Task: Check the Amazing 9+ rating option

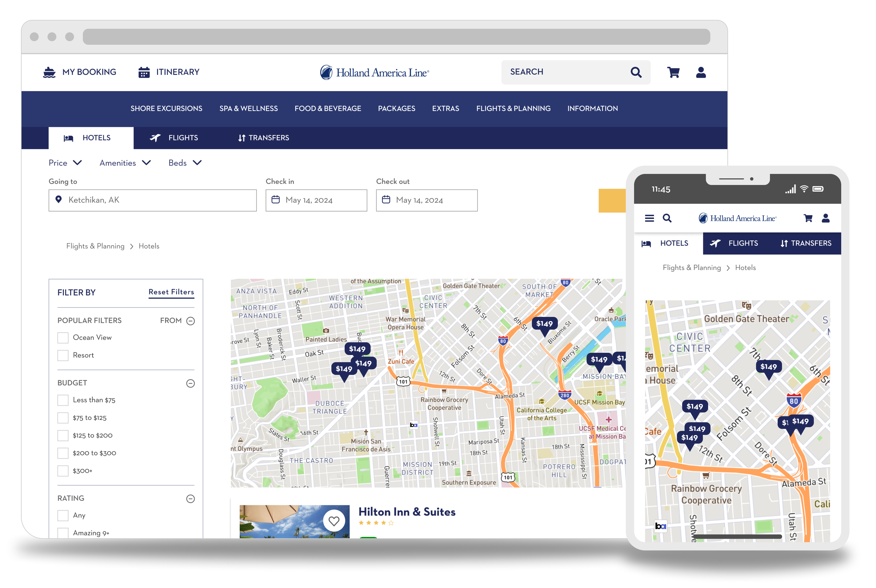Action: coord(63,533)
